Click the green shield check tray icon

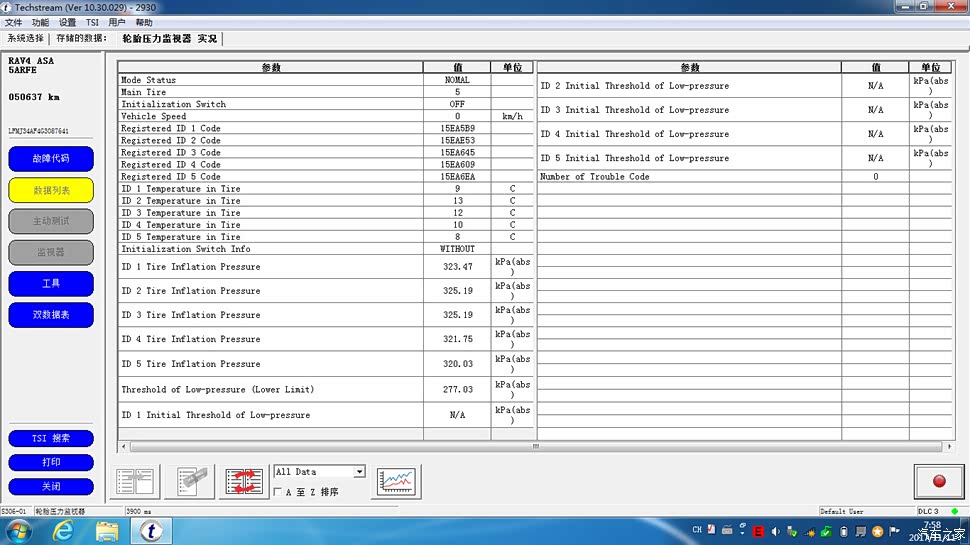(826, 531)
